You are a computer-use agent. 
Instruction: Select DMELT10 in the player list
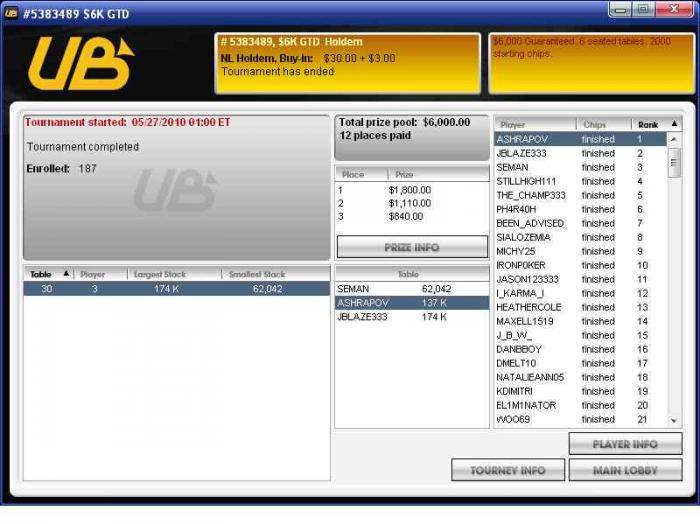(580, 363)
